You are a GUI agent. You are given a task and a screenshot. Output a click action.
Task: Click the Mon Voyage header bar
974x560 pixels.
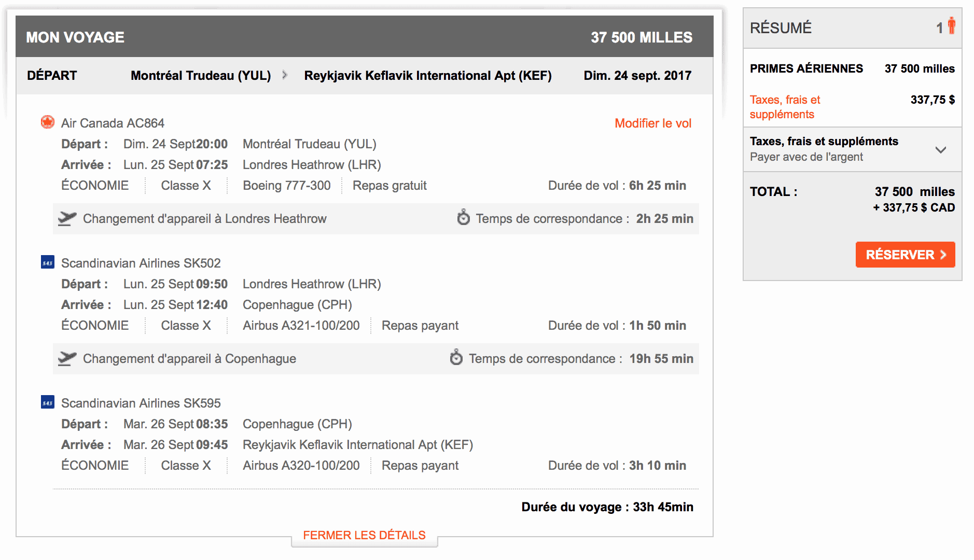pyautogui.click(x=364, y=37)
